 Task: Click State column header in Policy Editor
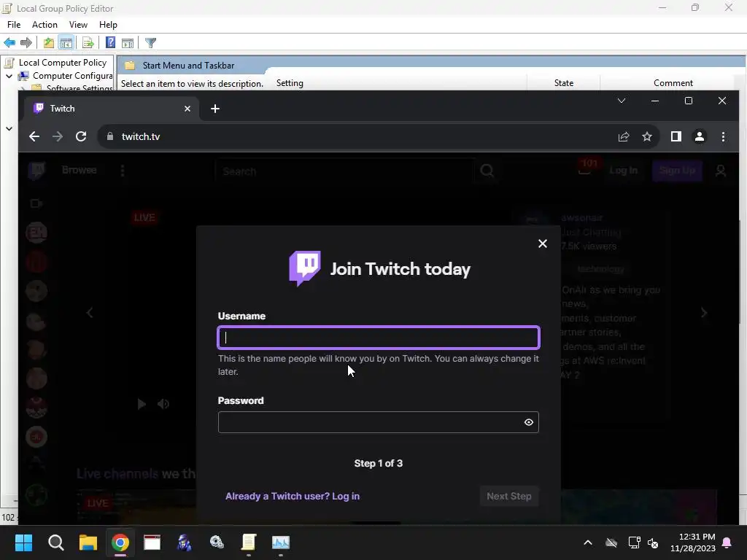(x=564, y=83)
